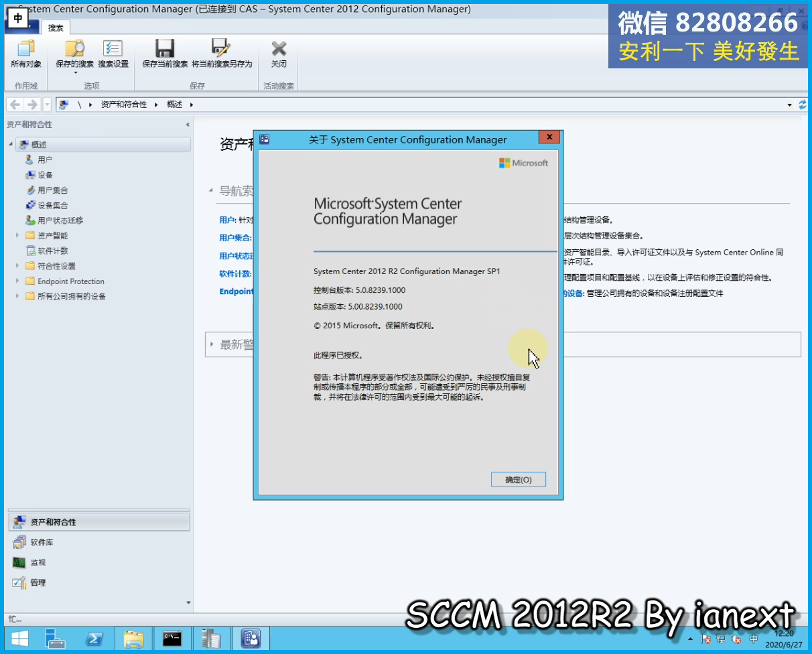The height and width of the screenshot is (654, 812).
Task: Click the Action Center flag tray icon
Action: pyautogui.click(x=705, y=639)
